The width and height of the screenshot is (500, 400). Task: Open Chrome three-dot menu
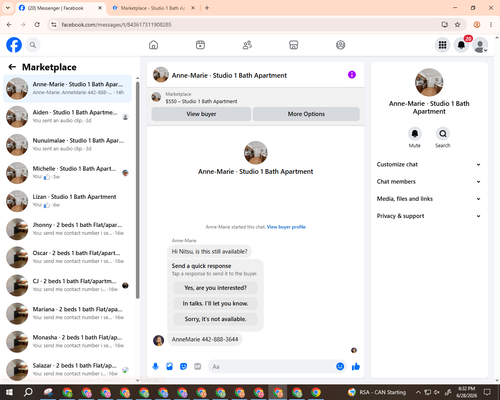[x=491, y=25]
